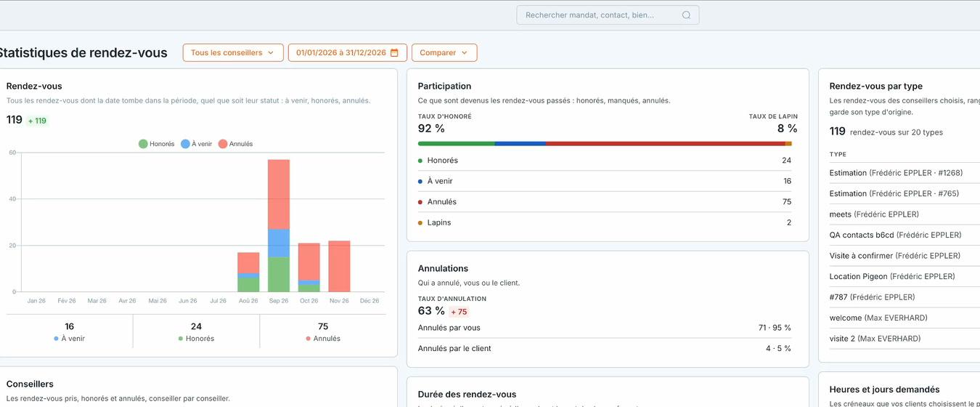Click the 8 % taux de lapin value

pyautogui.click(x=787, y=129)
